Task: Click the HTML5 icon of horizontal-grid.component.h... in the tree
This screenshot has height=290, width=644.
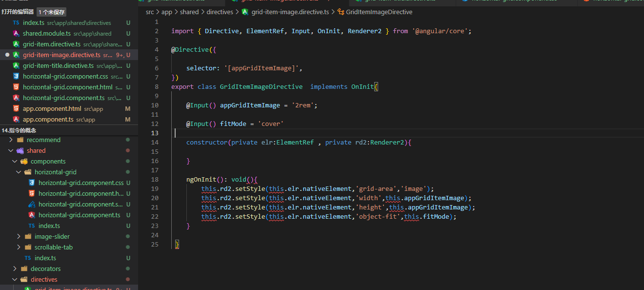Action: (32, 194)
